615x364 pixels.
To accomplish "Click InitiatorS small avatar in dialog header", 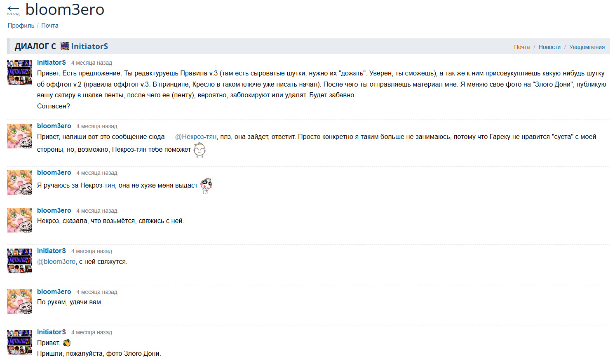I will (65, 46).
